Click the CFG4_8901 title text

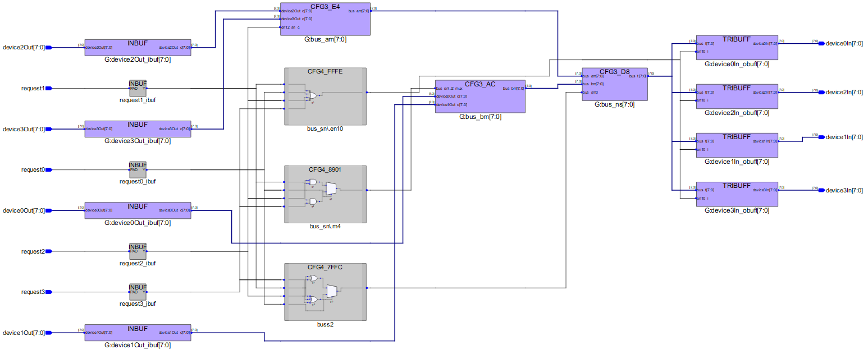click(x=325, y=169)
